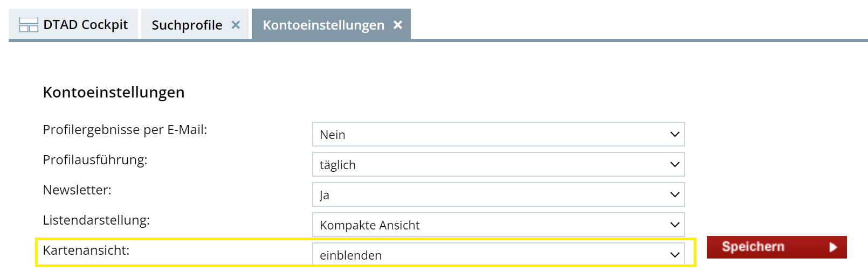The width and height of the screenshot is (868, 279).
Task: Click the chevron of the Nein dropdown
Action: point(674,134)
